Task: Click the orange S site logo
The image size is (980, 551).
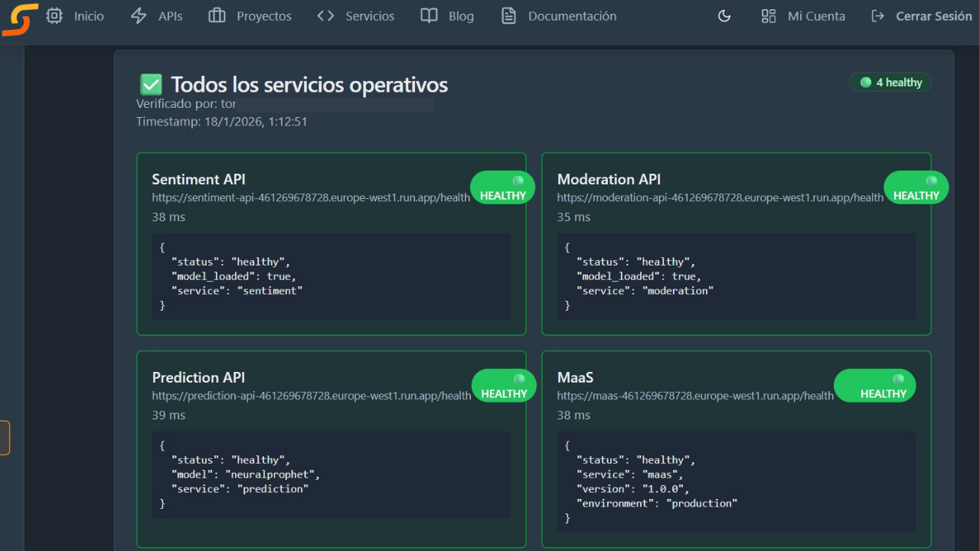Action: point(20,19)
